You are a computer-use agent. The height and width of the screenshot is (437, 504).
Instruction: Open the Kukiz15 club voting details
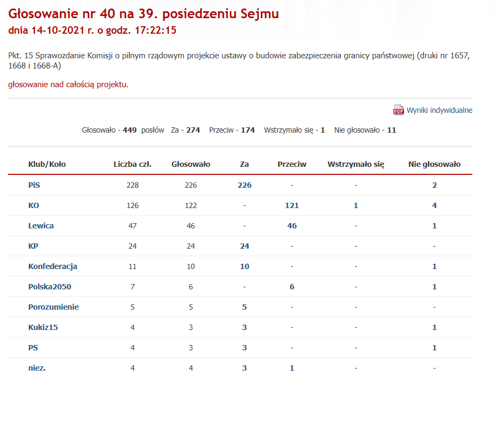tap(42, 327)
